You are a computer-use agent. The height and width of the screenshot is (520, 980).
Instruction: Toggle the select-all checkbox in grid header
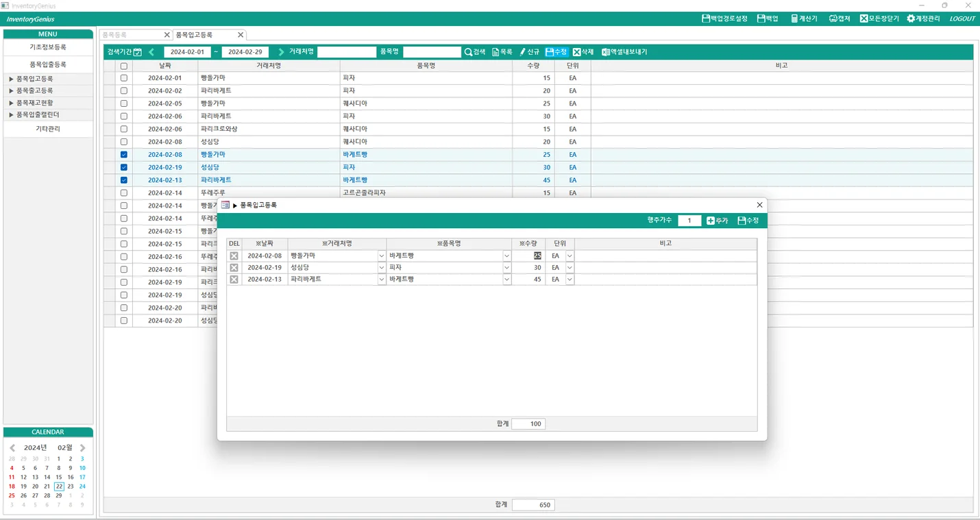pos(124,66)
